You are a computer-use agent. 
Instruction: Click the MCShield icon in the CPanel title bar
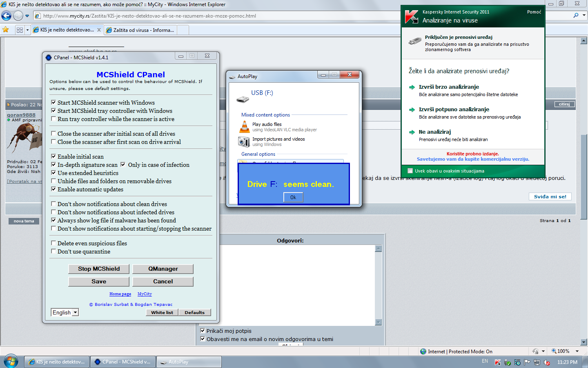pos(49,58)
